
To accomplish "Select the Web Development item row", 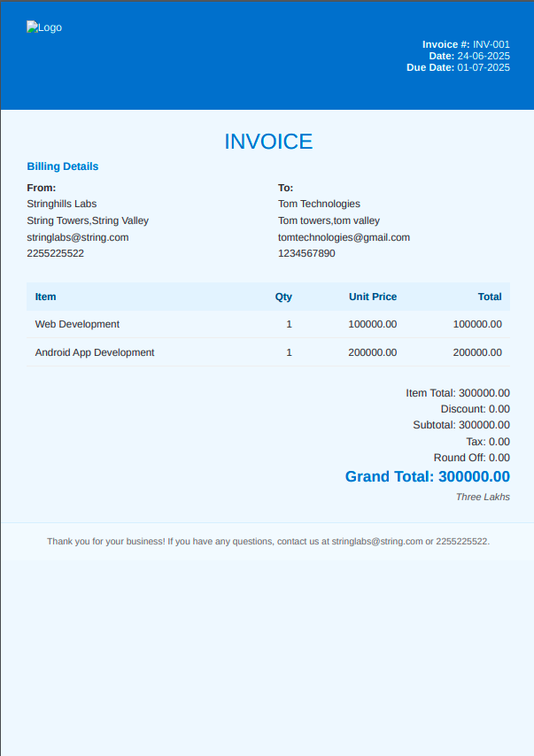I will 77,324.
